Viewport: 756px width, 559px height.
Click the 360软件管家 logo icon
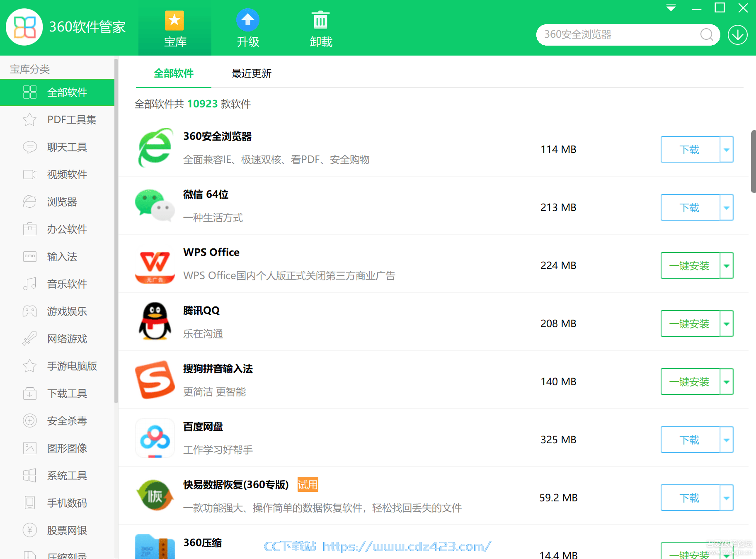click(24, 27)
